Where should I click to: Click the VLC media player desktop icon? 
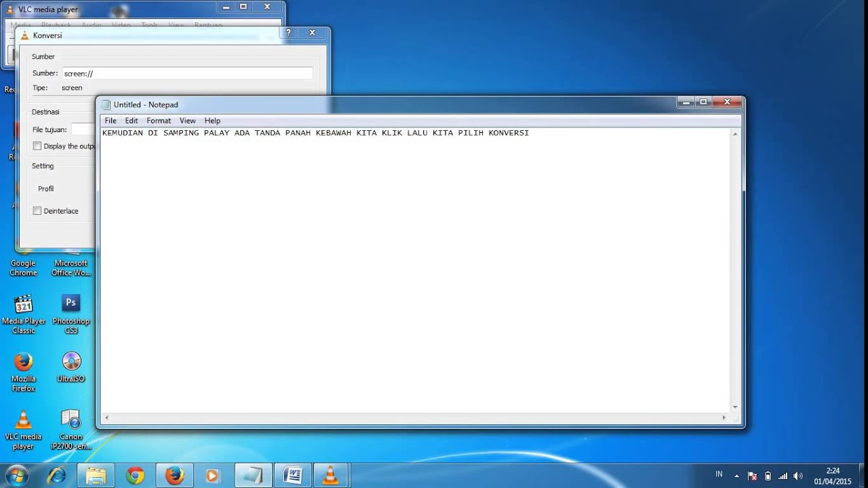(x=23, y=430)
